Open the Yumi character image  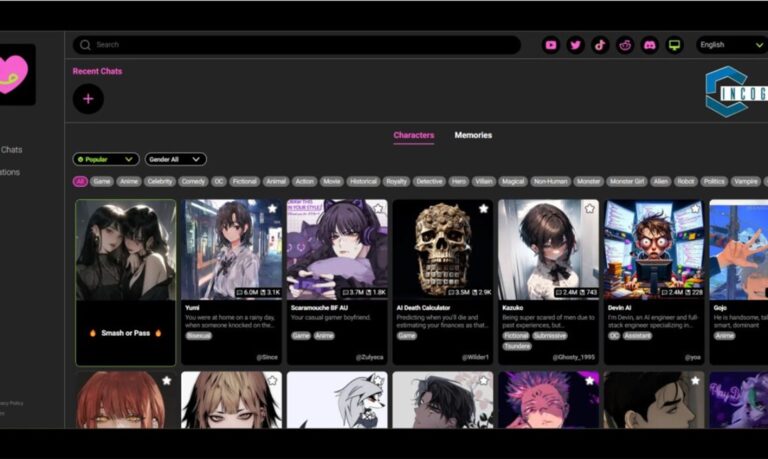(x=232, y=249)
